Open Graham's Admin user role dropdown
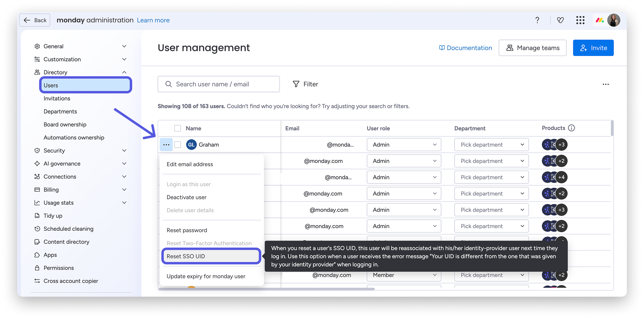Screen dimensions: 644x319 404,145
